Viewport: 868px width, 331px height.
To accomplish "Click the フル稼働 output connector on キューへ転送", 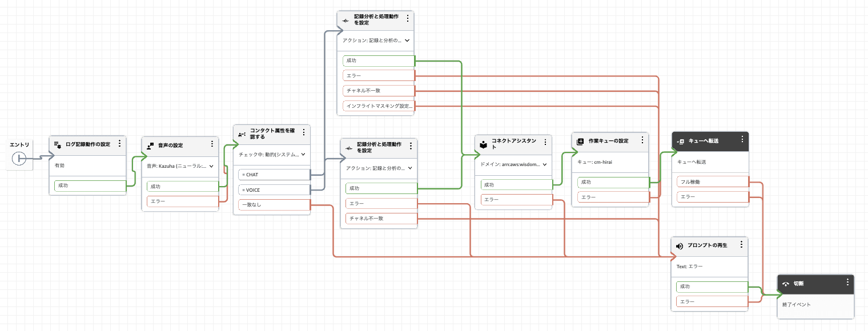I will (x=748, y=181).
